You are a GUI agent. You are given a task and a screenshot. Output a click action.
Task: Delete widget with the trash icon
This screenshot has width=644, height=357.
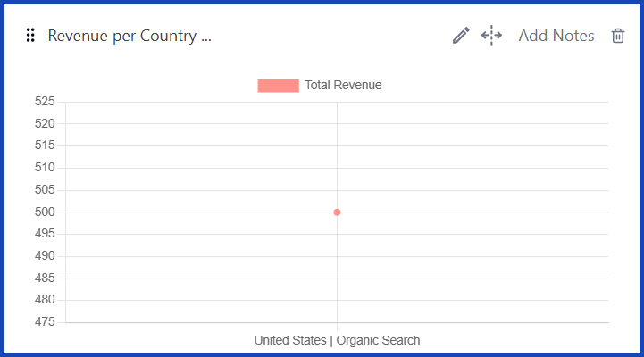[x=618, y=36]
